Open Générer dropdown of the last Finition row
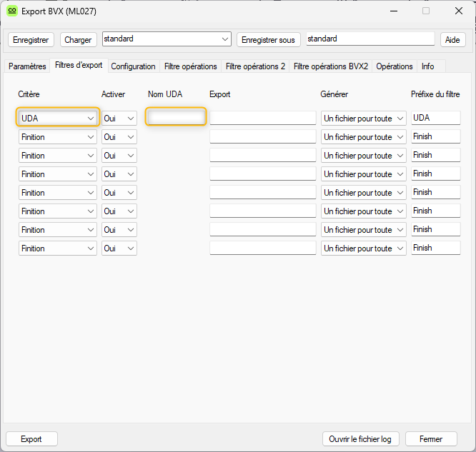The height and width of the screenshot is (452, 476). pyautogui.click(x=364, y=248)
